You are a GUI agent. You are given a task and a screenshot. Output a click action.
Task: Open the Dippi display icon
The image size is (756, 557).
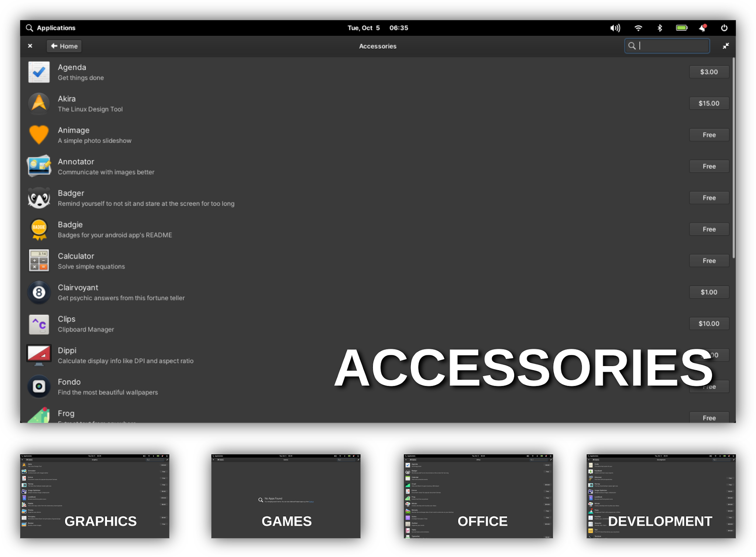tap(39, 355)
